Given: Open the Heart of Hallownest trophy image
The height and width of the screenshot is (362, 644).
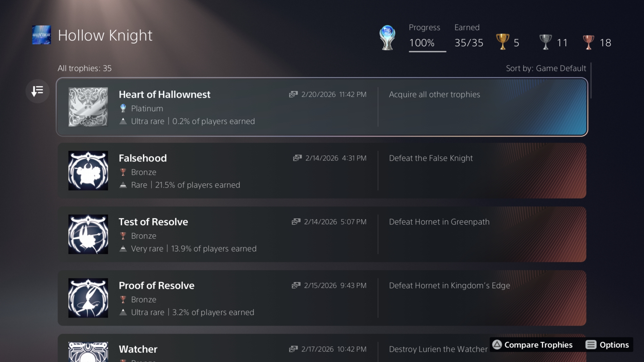Looking at the screenshot, I should coord(88,107).
